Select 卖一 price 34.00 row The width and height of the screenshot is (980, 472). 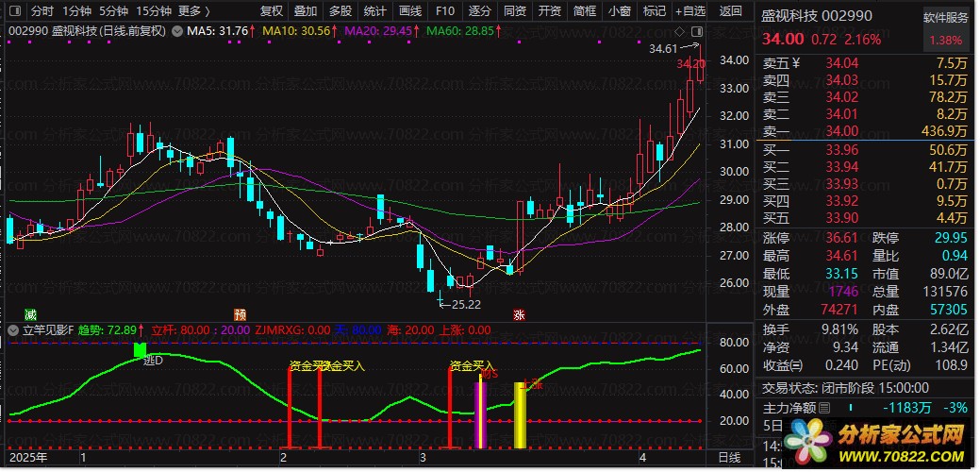tap(865, 131)
